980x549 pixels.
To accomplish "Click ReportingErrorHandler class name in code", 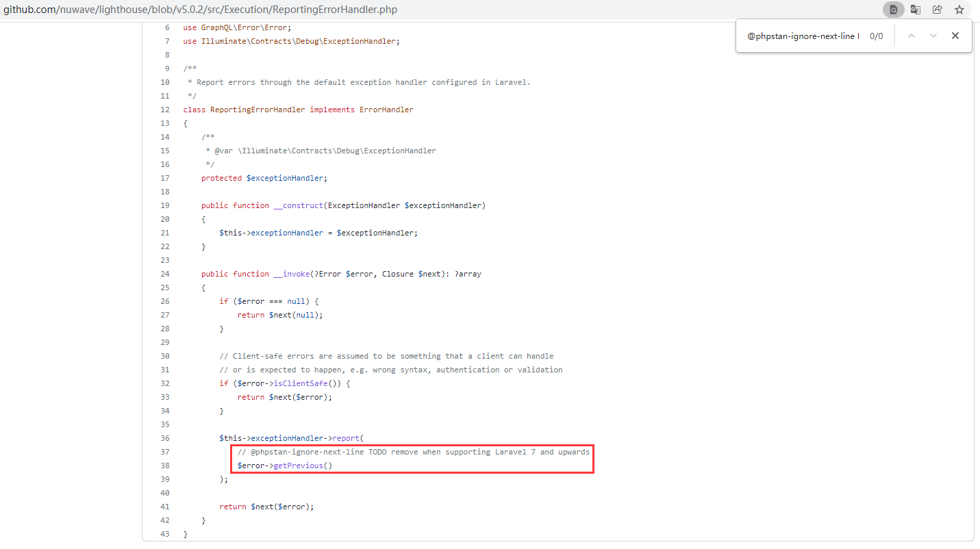I will pyautogui.click(x=257, y=110).
